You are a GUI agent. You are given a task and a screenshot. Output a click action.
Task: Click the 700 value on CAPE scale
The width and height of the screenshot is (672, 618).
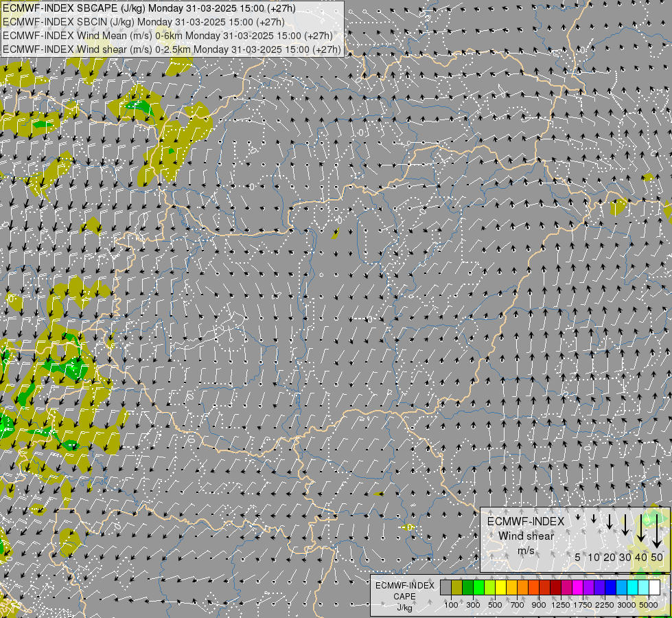coord(518,605)
